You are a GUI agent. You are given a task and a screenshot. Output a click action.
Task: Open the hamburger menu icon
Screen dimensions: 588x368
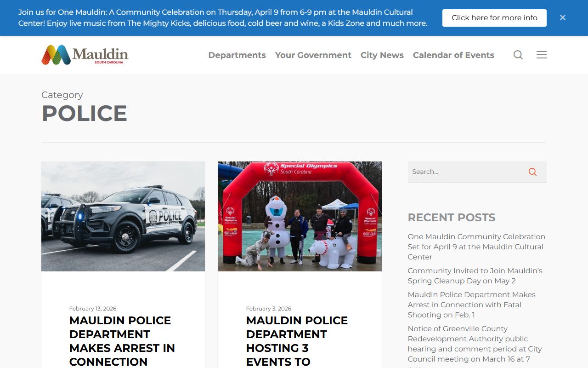click(x=542, y=55)
